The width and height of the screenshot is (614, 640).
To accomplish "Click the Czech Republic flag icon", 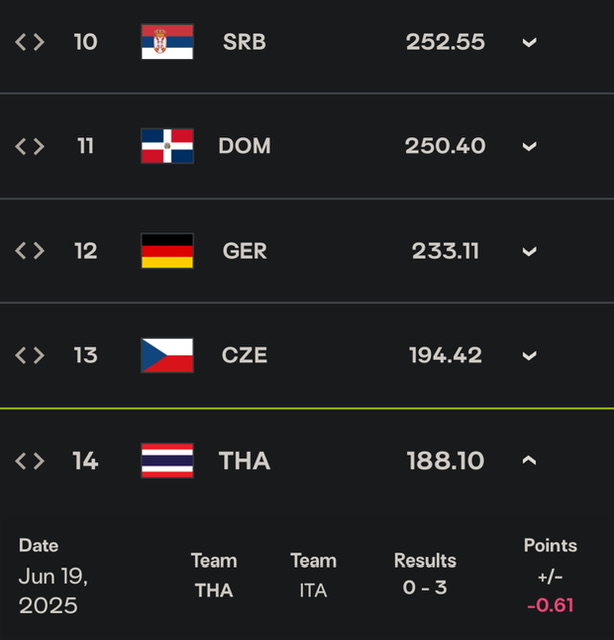I will click(167, 355).
